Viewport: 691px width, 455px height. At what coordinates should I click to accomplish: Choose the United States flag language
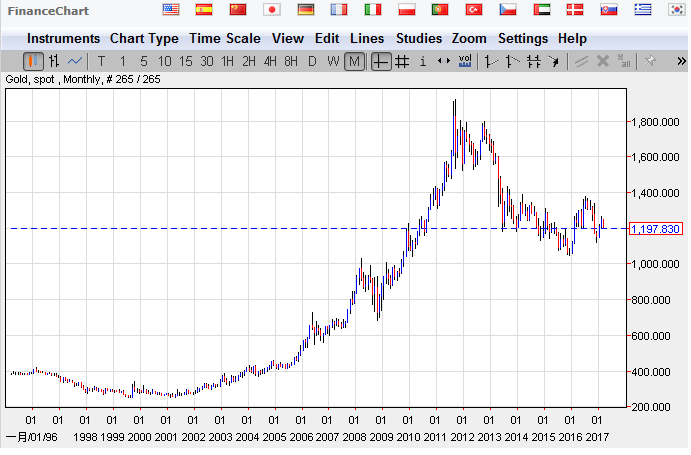(x=171, y=9)
